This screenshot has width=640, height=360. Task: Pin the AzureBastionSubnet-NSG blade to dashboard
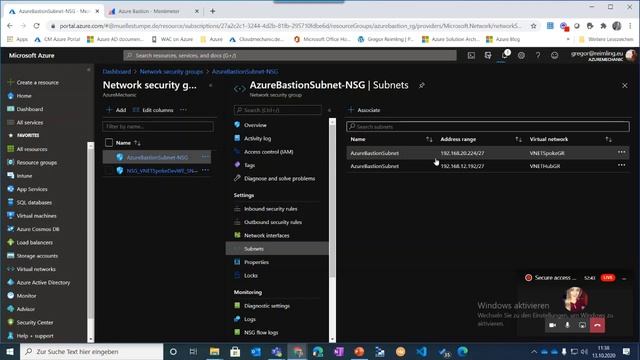(x=422, y=85)
